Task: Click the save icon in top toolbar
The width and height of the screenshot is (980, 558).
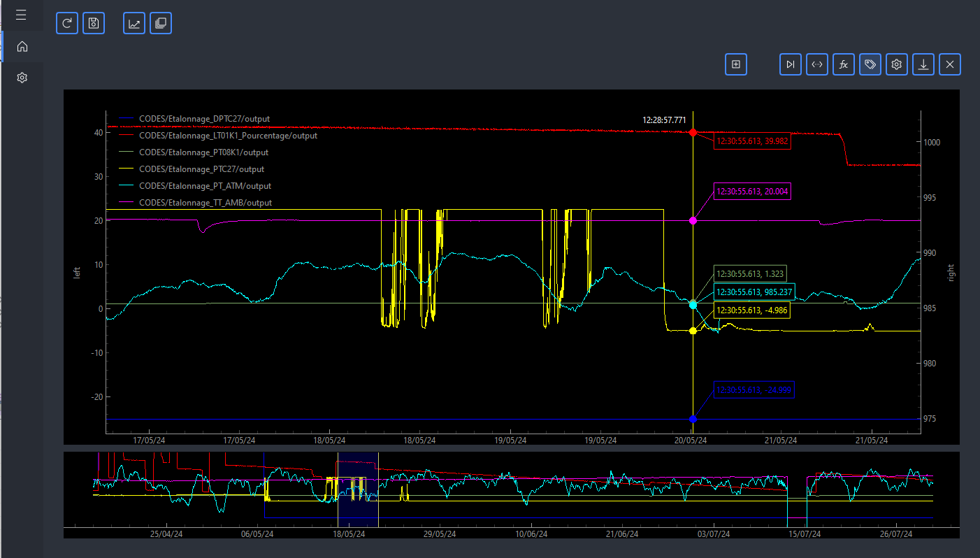Action: tap(94, 23)
